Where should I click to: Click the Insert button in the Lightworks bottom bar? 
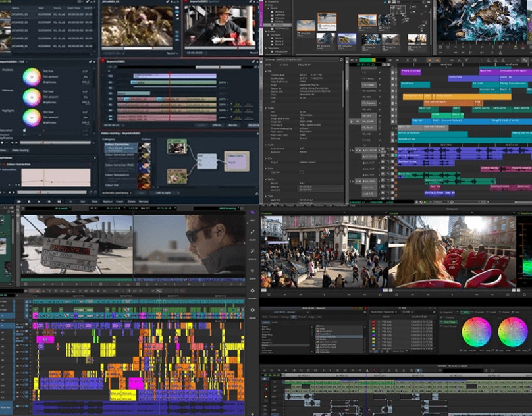pos(120,201)
